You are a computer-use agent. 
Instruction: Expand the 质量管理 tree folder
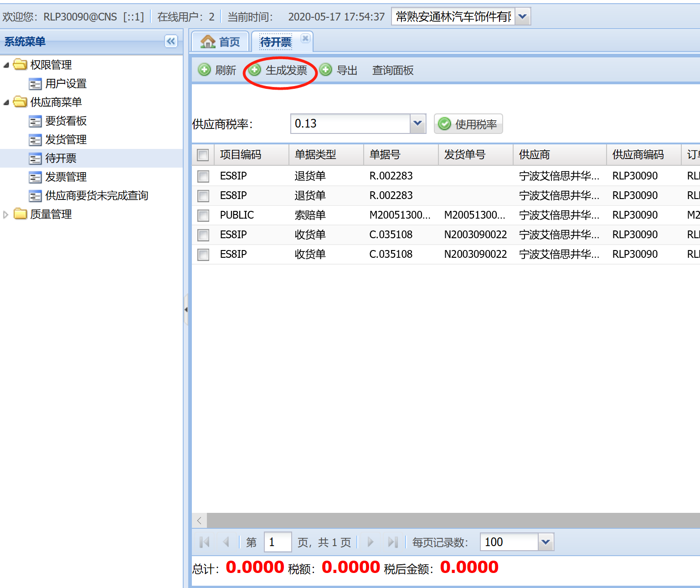6,215
